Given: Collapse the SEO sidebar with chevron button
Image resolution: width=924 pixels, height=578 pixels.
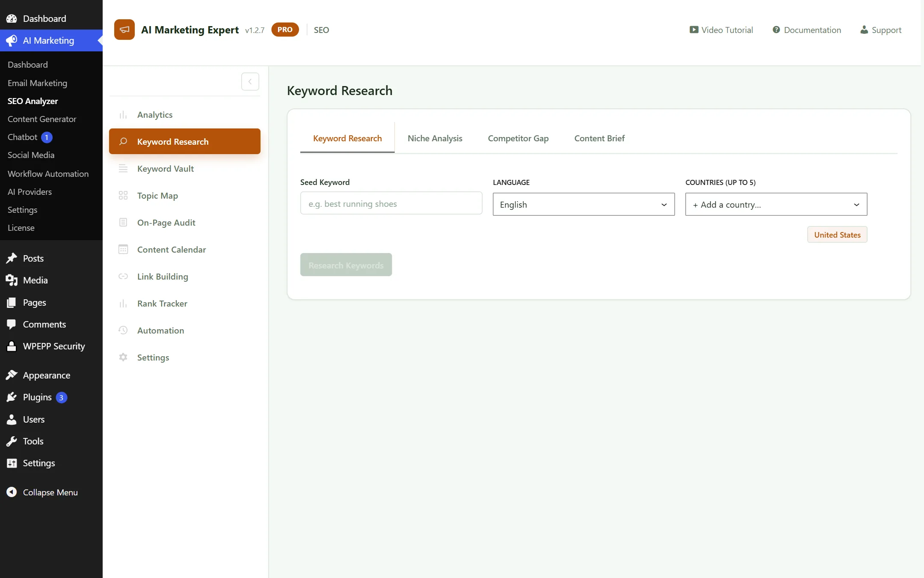Looking at the screenshot, I should point(250,81).
